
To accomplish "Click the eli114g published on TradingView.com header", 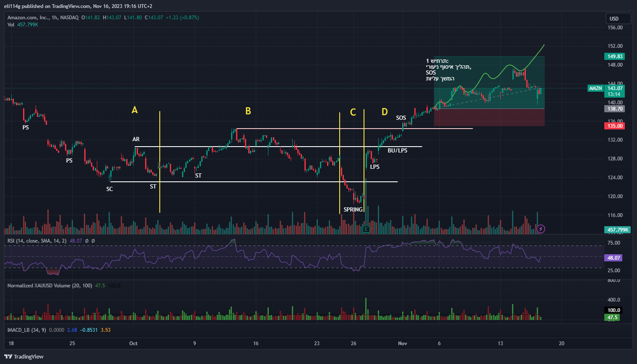I will 78,6.
